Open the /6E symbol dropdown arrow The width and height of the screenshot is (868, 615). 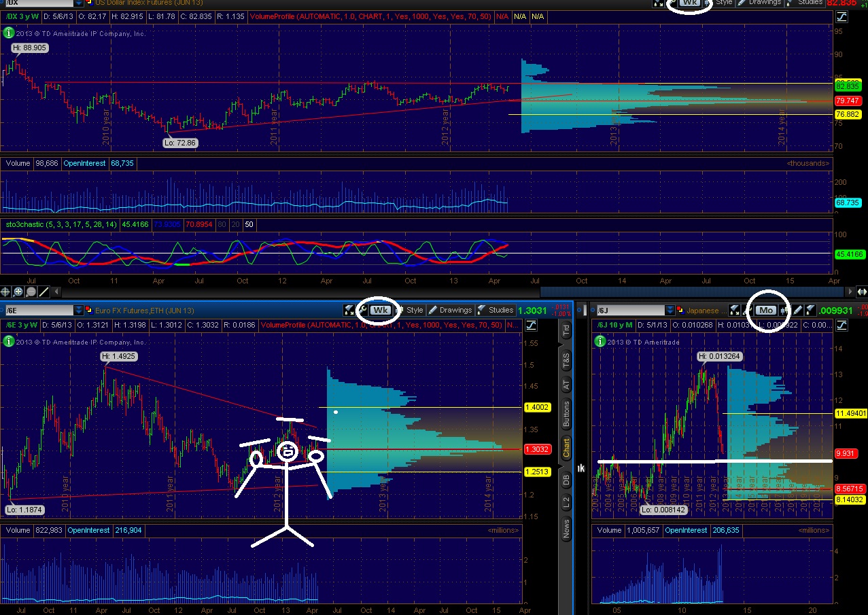(79, 311)
